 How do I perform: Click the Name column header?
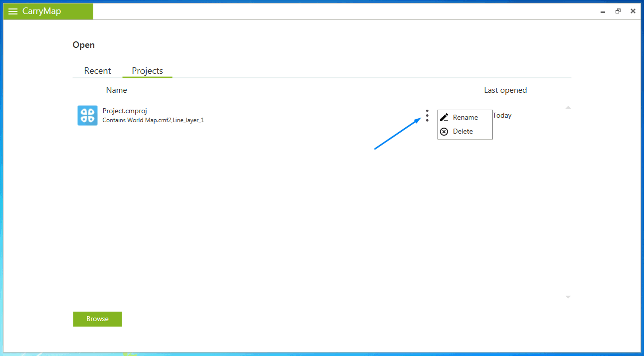coord(116,90)
